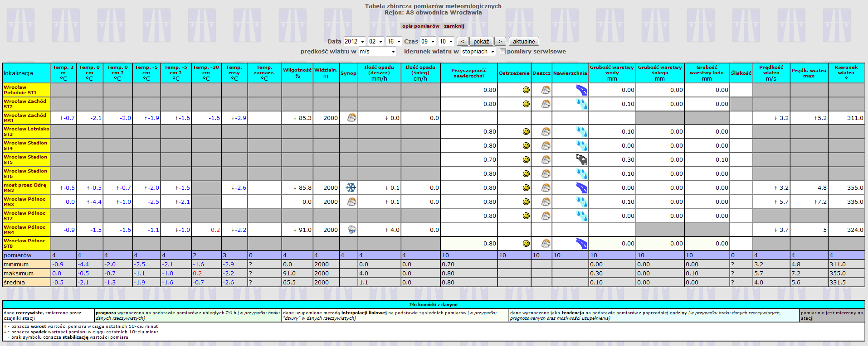Open the minutes dropdown showing 10

(446, 41)
